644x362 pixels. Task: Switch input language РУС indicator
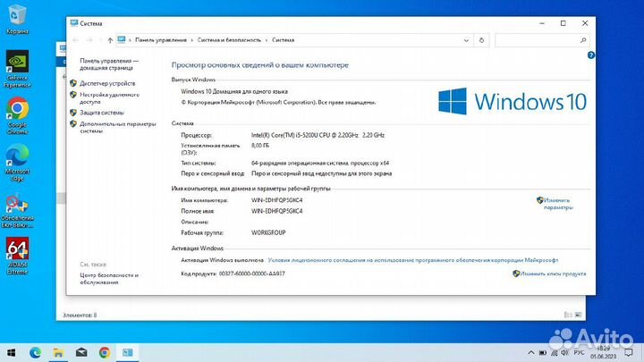tap(579, 352)
